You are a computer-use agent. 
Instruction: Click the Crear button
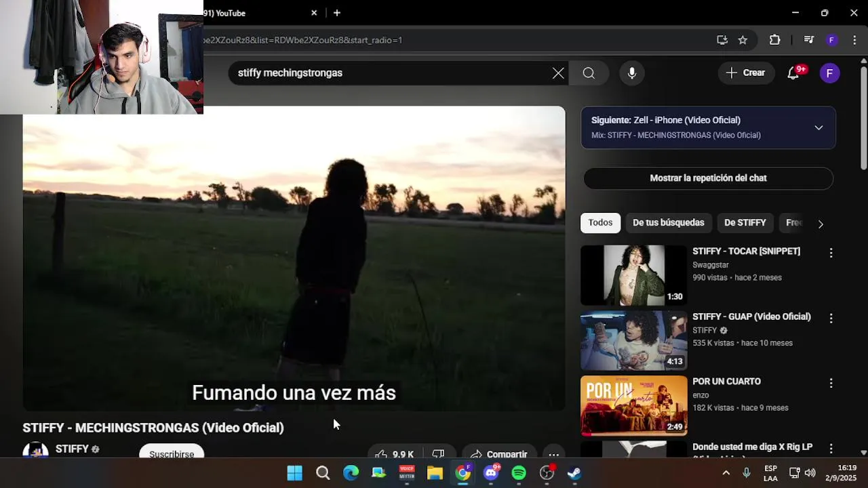[x=745, y=73]
